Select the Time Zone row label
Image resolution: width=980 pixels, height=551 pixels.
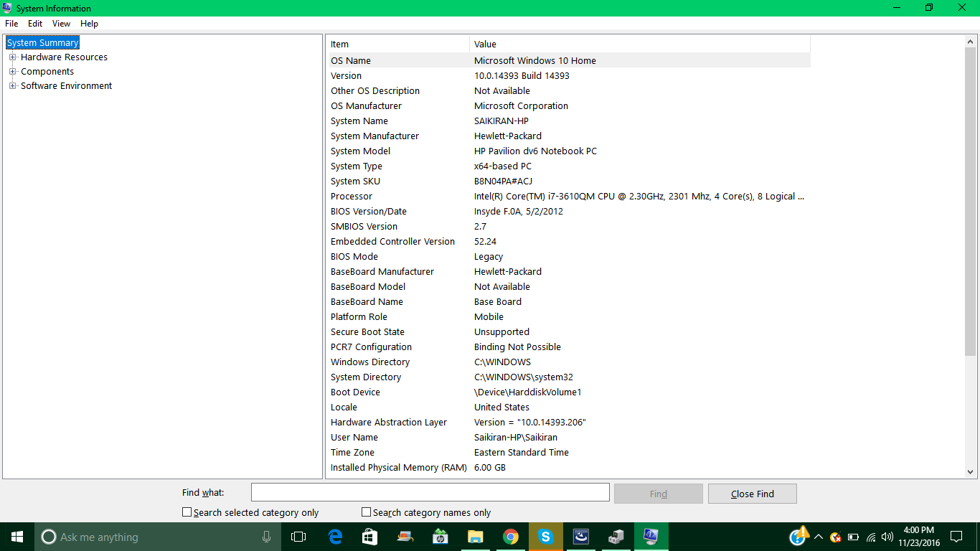coord(352,453)
